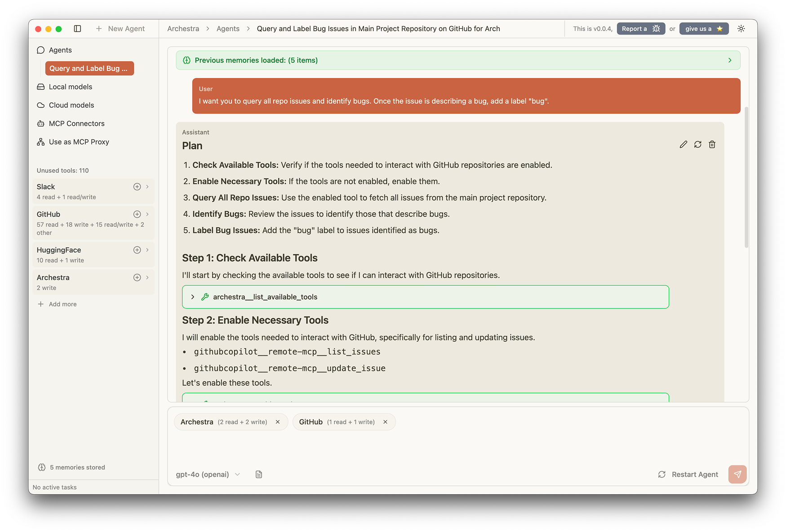
Task: Click the regenerate response icon
Action: pos(697,144)
